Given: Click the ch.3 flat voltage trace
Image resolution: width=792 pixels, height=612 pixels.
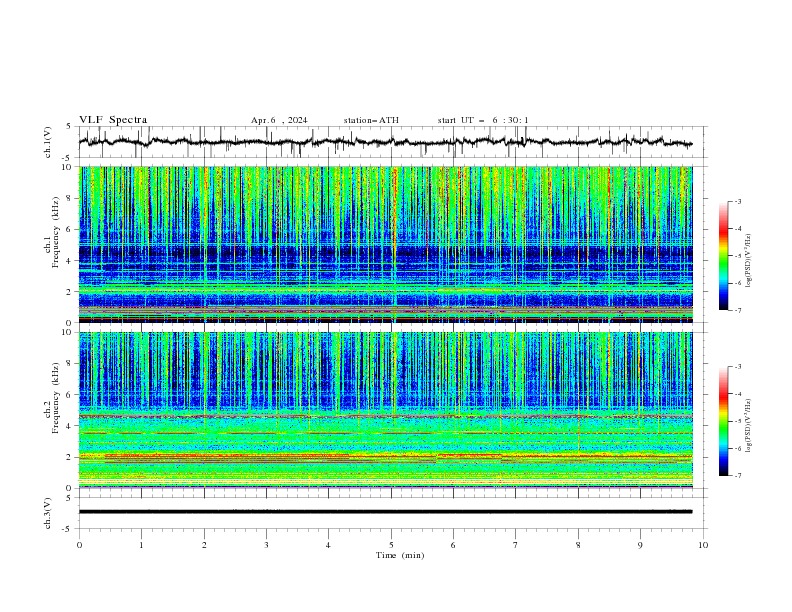Looking at the screenshot, I should tap(386, 512).
